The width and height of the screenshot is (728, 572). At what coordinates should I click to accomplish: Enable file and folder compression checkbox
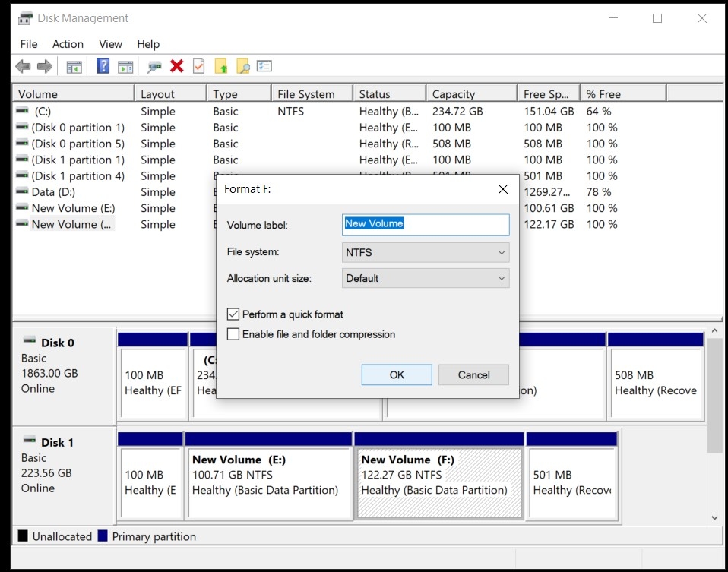233,334
